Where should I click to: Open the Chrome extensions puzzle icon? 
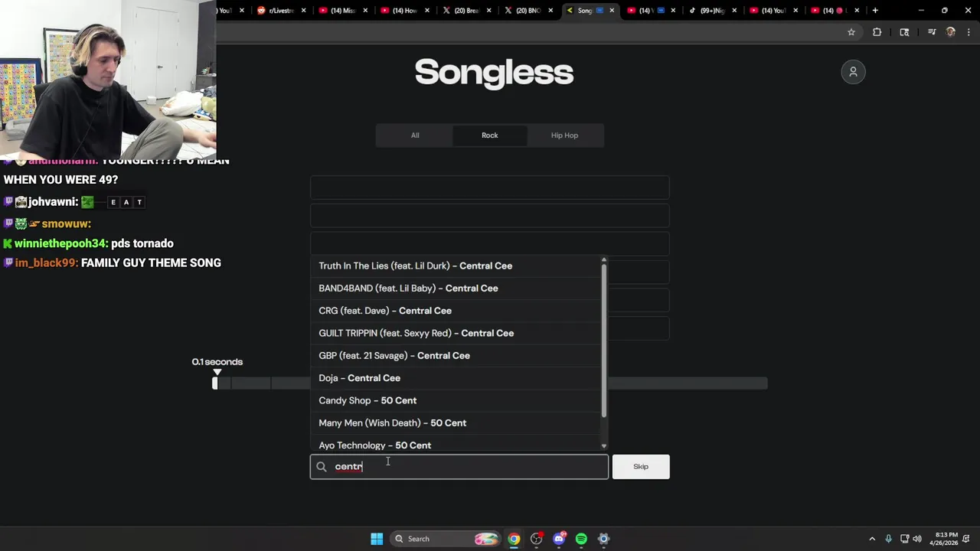877,32
